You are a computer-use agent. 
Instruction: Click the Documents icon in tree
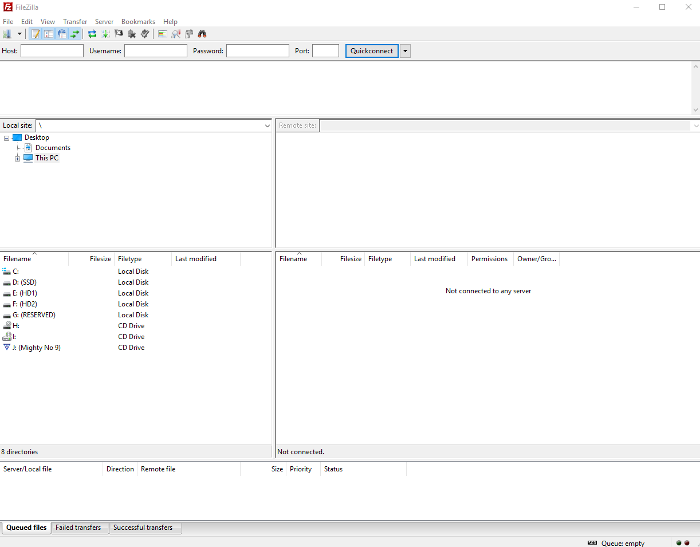pyautogui.click(x=28, y=147)
